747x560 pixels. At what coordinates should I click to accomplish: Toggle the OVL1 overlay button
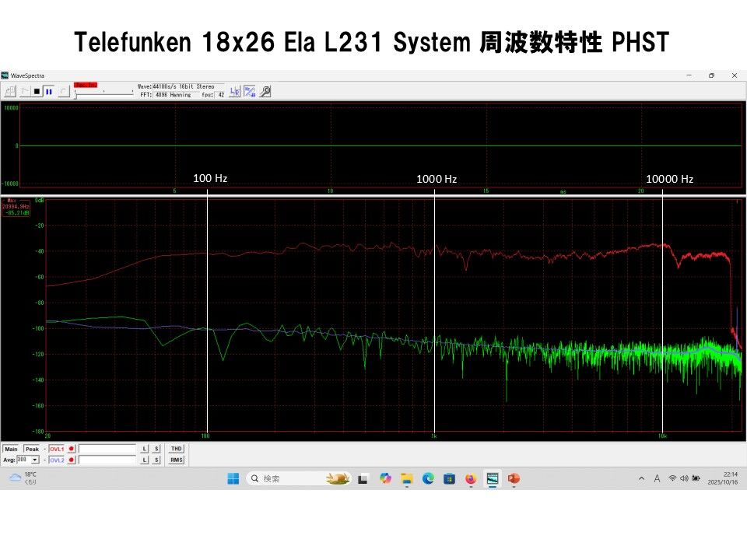pyautogui.click(x=56, y=449)
